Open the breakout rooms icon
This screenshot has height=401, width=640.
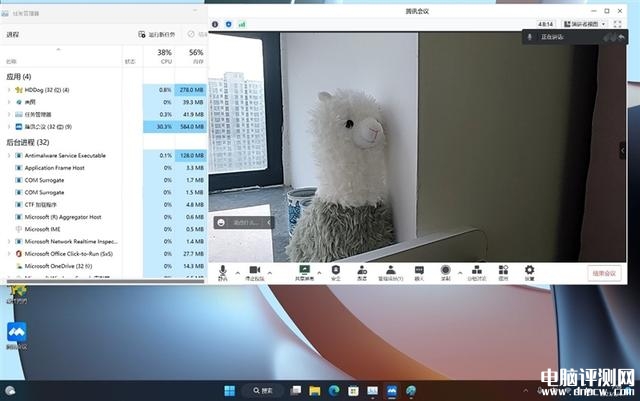click(x=477, y=272)
